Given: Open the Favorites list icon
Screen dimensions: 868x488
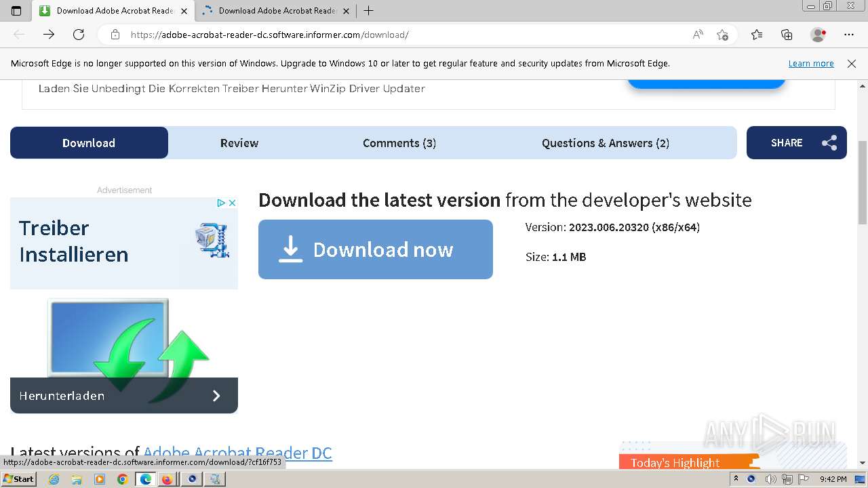Looking at the screenshot, I should pyautogui.click(x=757, y=35).
